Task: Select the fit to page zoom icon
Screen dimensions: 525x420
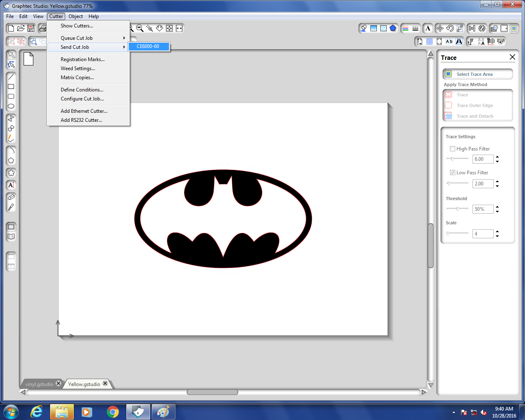Action: 169,28
